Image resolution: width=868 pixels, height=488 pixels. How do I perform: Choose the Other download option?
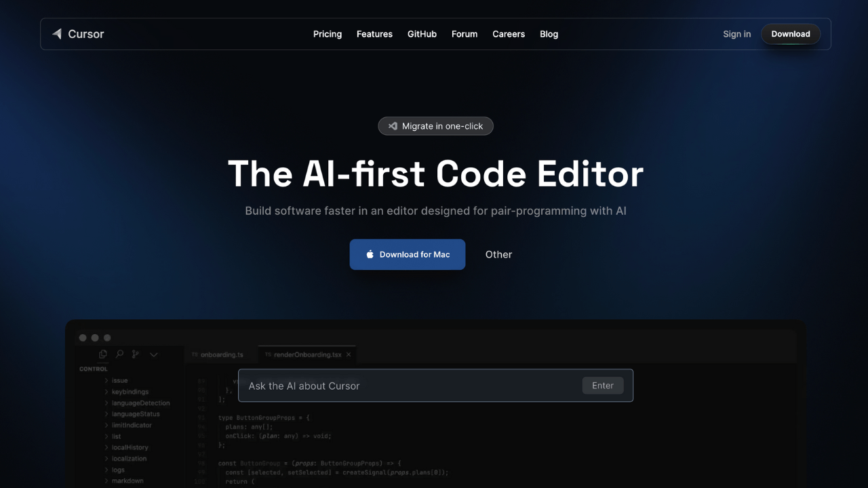(x=498, y=254)
